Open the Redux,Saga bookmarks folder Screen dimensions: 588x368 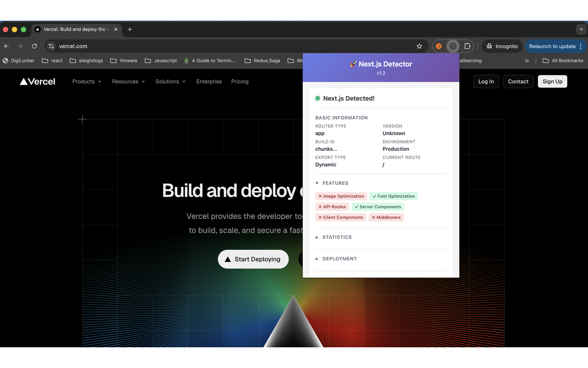click(262, 60)
